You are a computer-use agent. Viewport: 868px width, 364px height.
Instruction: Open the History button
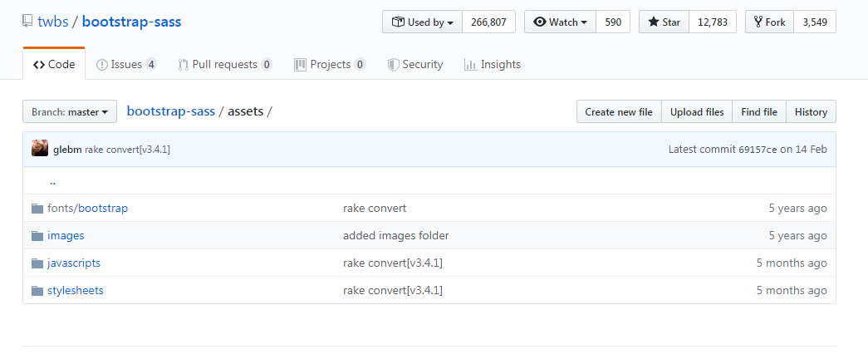click(811, 112)
